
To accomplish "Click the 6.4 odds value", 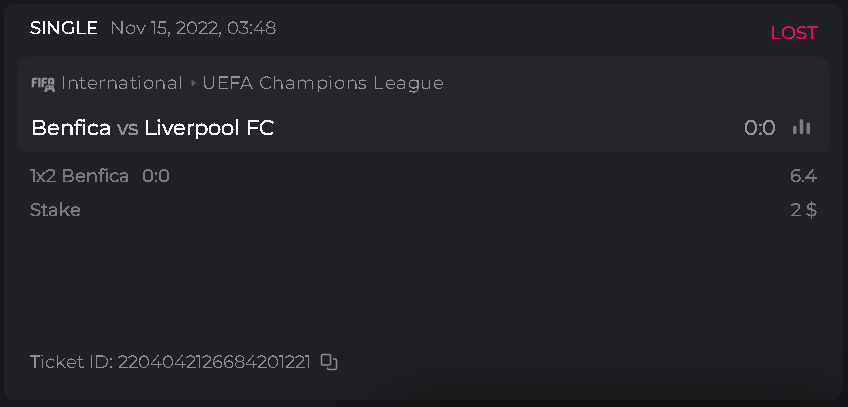I will coord(803,176).
